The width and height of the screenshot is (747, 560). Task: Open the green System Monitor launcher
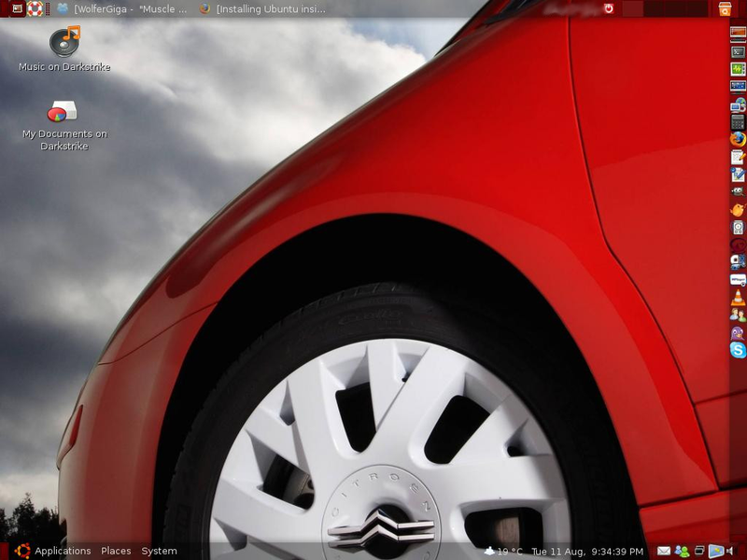coord(738,69)
